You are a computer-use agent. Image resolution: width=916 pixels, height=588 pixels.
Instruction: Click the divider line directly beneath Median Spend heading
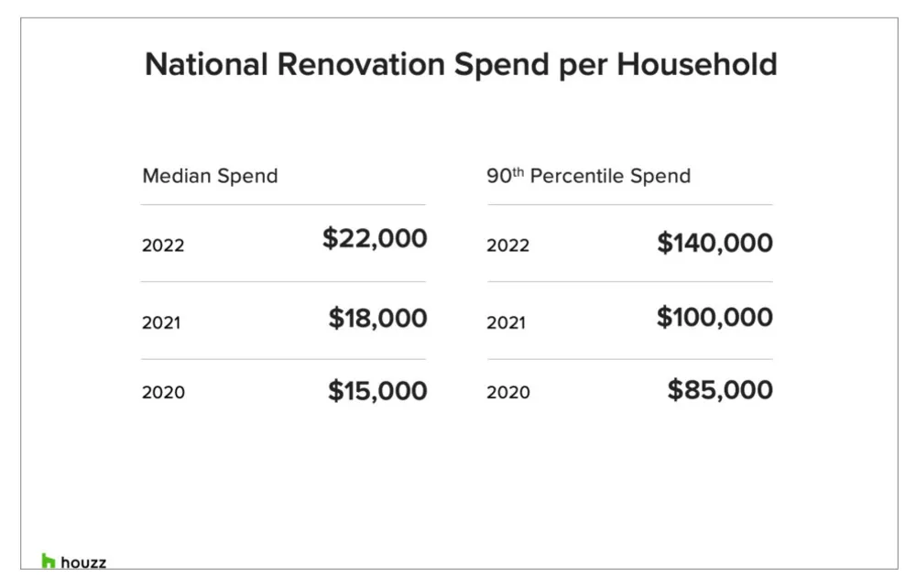(284, 204)
